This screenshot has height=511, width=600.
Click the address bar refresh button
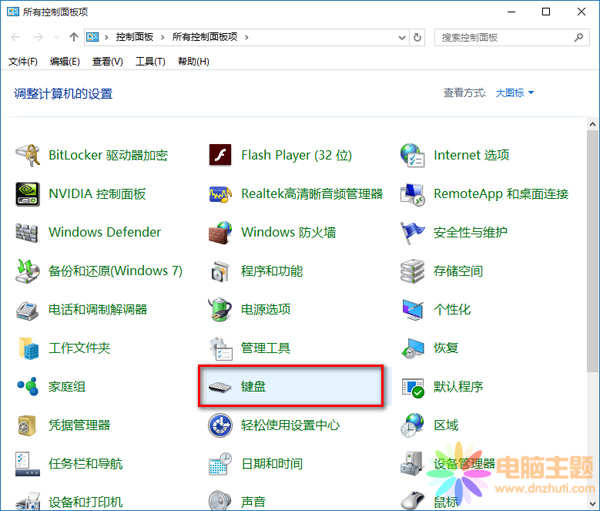(417, 37)
